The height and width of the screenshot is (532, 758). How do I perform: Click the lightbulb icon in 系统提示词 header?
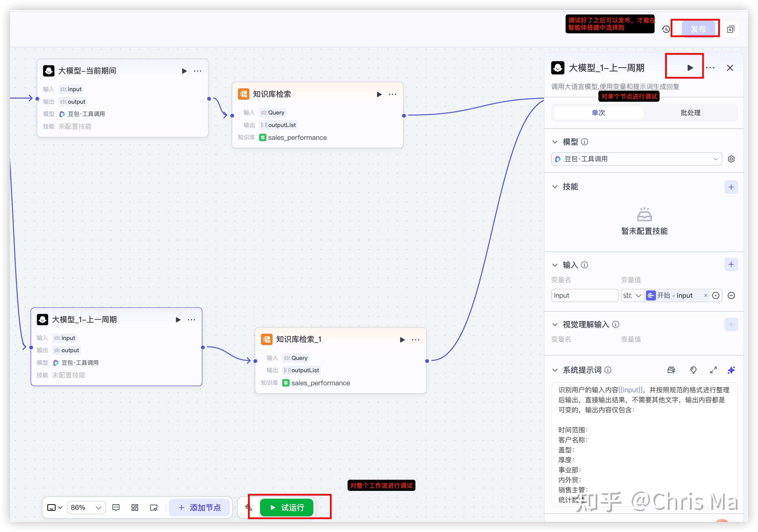(x=693, y=370)
